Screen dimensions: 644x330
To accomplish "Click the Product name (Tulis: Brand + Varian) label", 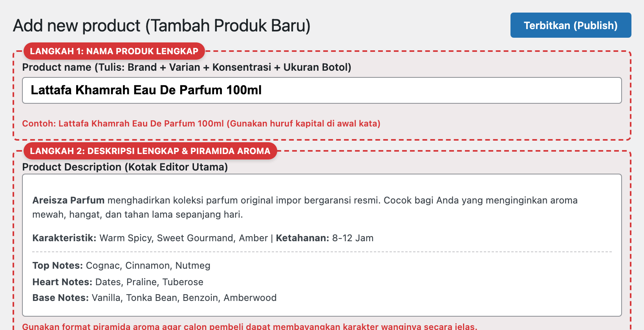I will pyautogui.click(x=187, y=67).
